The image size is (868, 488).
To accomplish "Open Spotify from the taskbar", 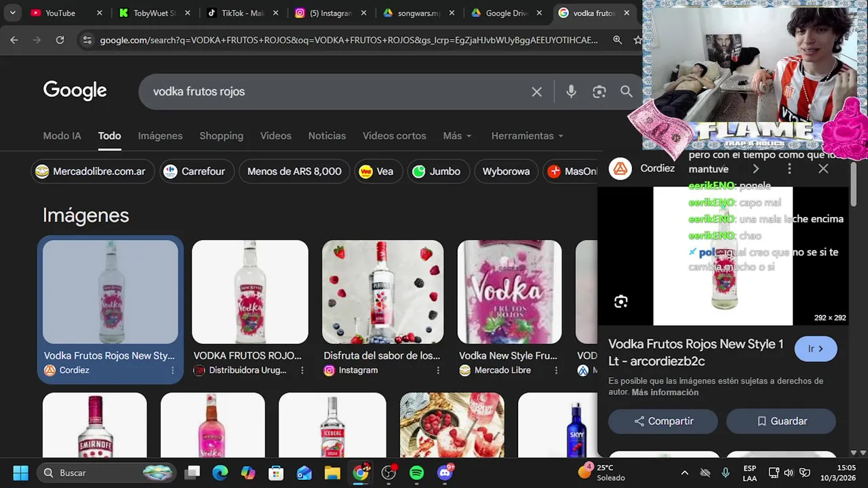I will point(416,472).
